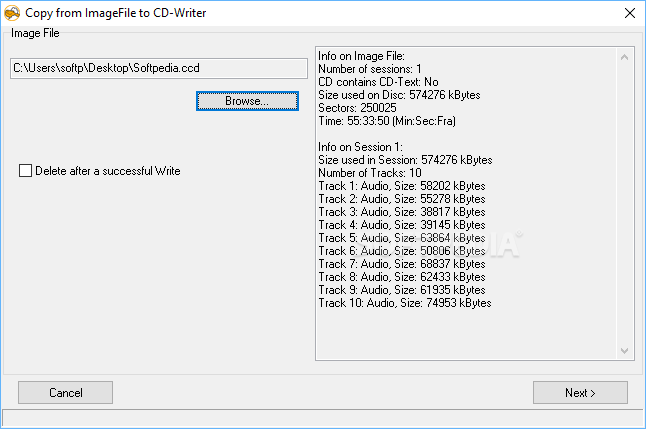Select the 'Sectors: 250025' line

click(x=357, y=108)
